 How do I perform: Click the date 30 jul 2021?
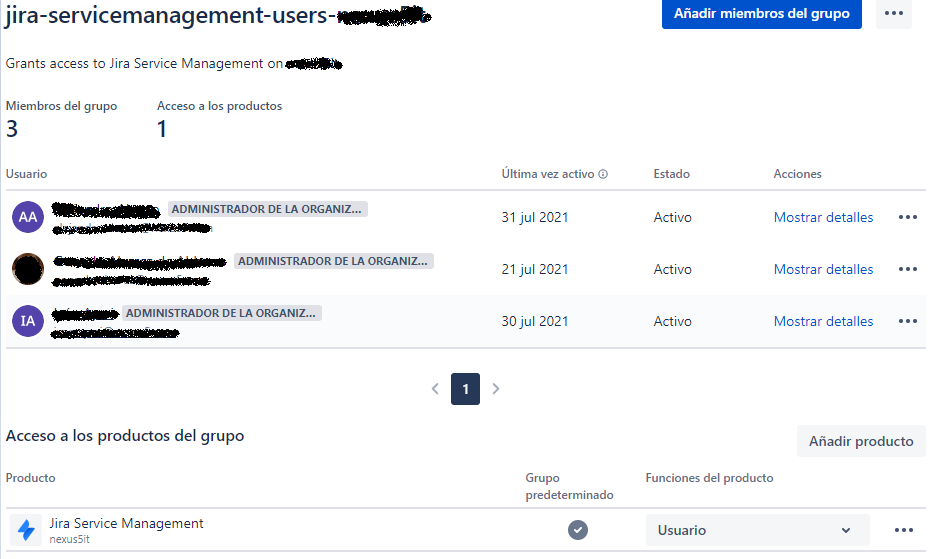pyautogui.click(x=535, y=321)
